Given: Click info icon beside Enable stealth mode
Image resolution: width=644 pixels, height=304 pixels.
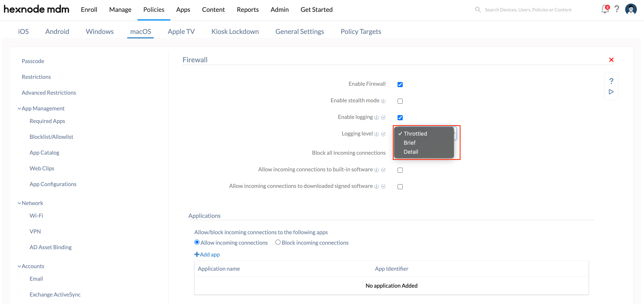Looking at the screenshot, I should tap(383, 101).
